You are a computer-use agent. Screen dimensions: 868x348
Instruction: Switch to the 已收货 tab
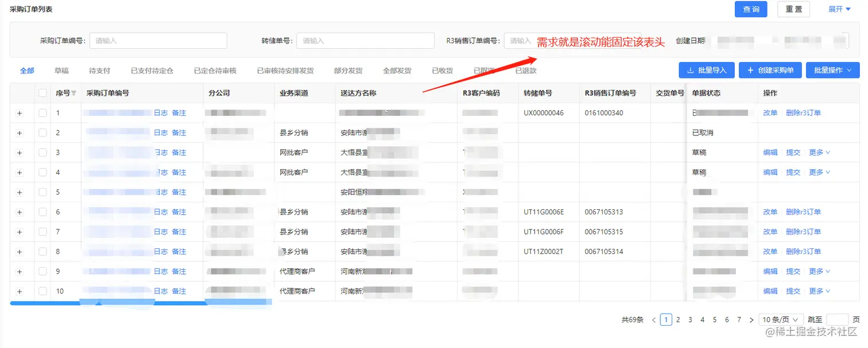click(x=441, y=70)
